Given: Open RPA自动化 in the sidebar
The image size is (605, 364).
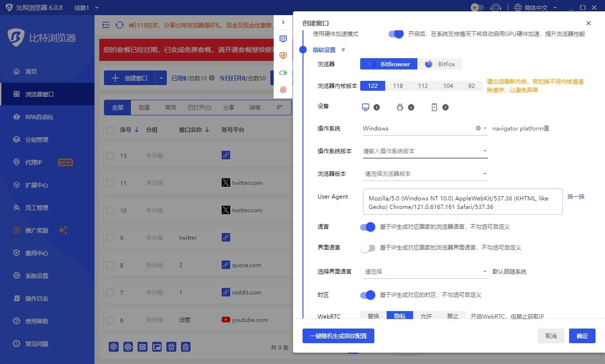Looking at the screenshot, I should tap(39, 117).
